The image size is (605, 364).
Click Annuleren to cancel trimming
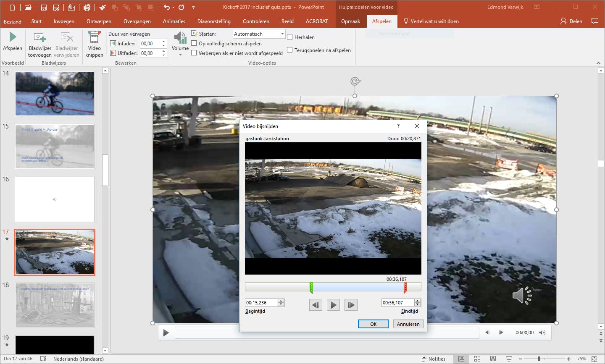coord(408,324)
